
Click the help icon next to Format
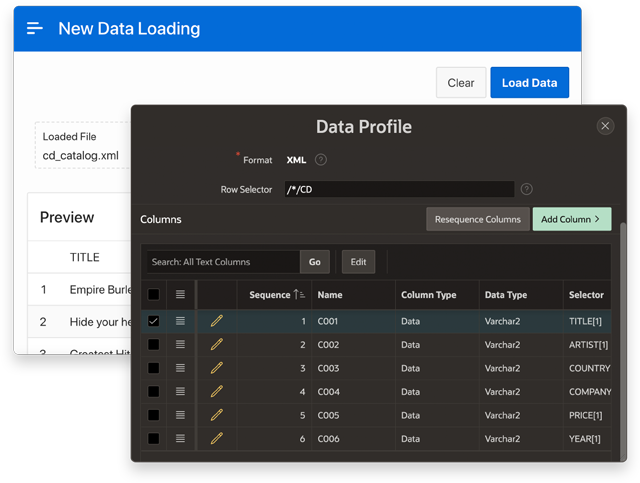(x=321, y=160)
